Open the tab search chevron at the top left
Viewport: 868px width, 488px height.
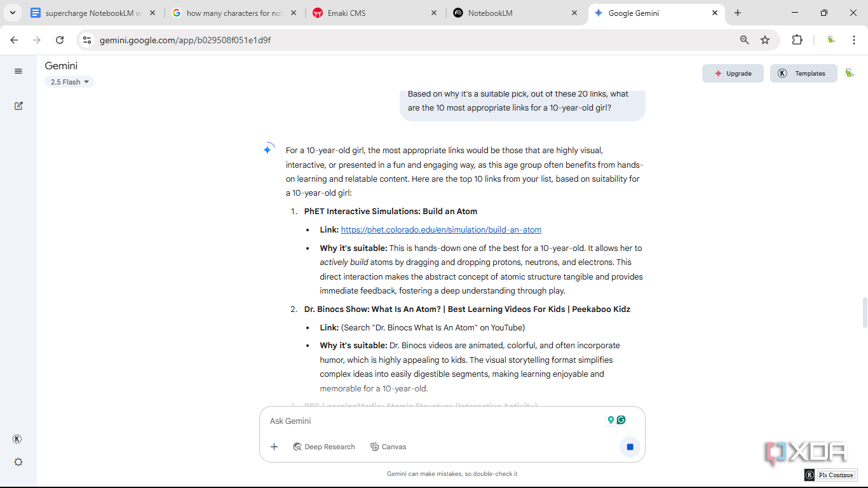[x=12, y=13]
